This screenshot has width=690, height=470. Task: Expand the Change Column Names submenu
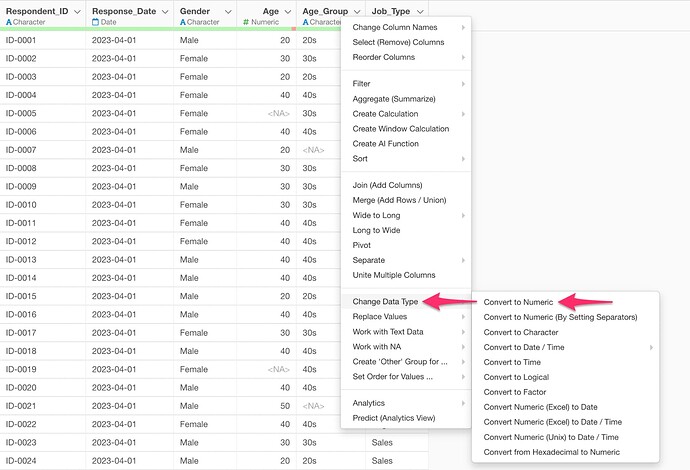(x=408, y=27)
